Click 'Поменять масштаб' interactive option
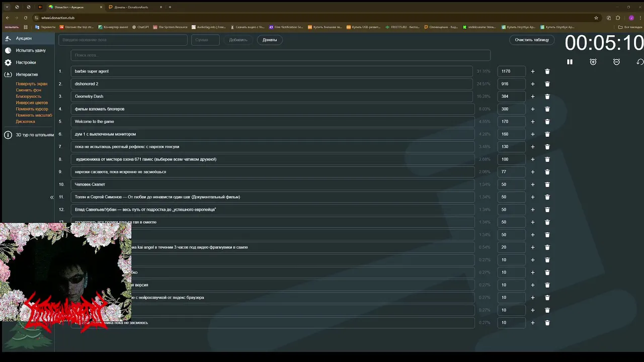This screenshot has height=362, width=644. [34, 115]
